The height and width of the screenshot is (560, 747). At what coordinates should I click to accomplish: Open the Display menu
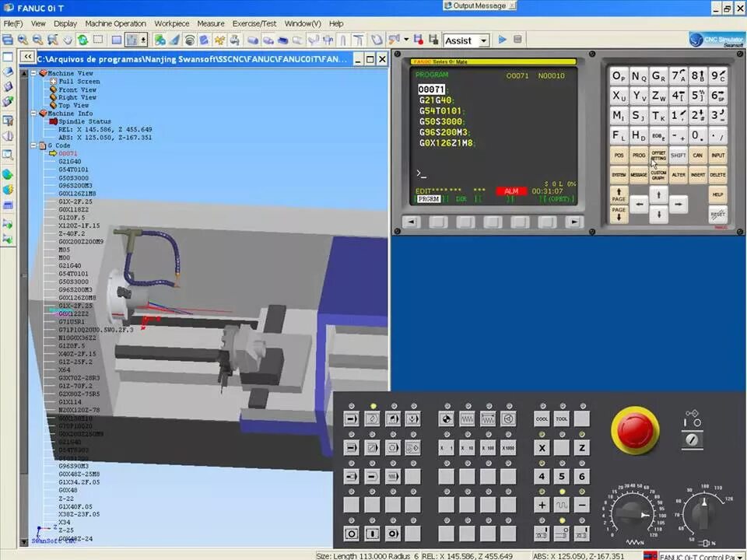tap(65, 23)
